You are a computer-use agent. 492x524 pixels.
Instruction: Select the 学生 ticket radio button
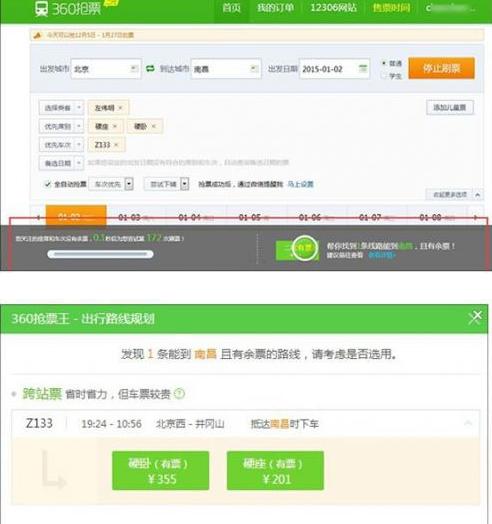384,76
